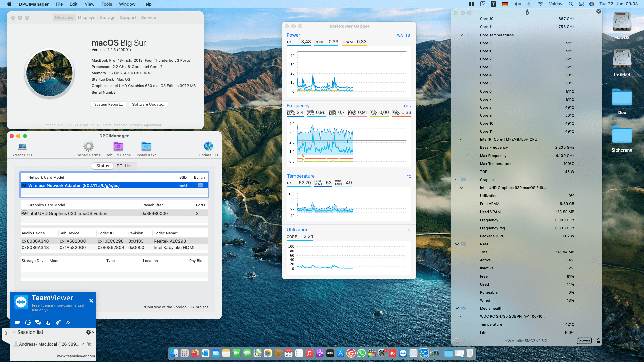This screenshot has width=644, height=362.
Task: Open Microsoft Outlook from the Dock
Action: click(205, 353)
